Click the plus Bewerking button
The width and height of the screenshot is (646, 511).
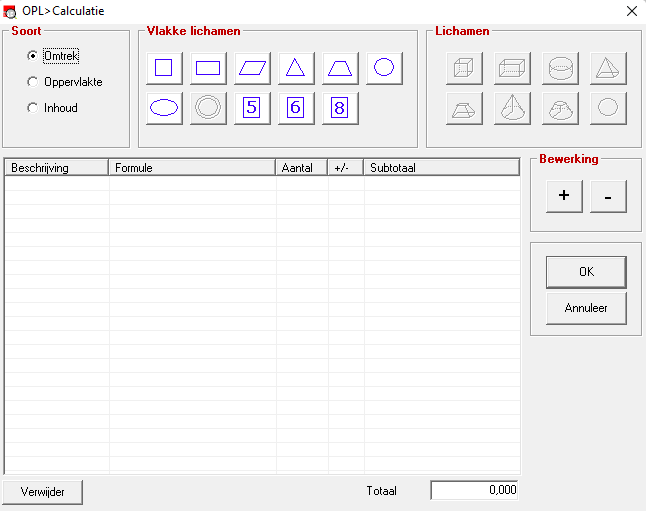(564, 196)
